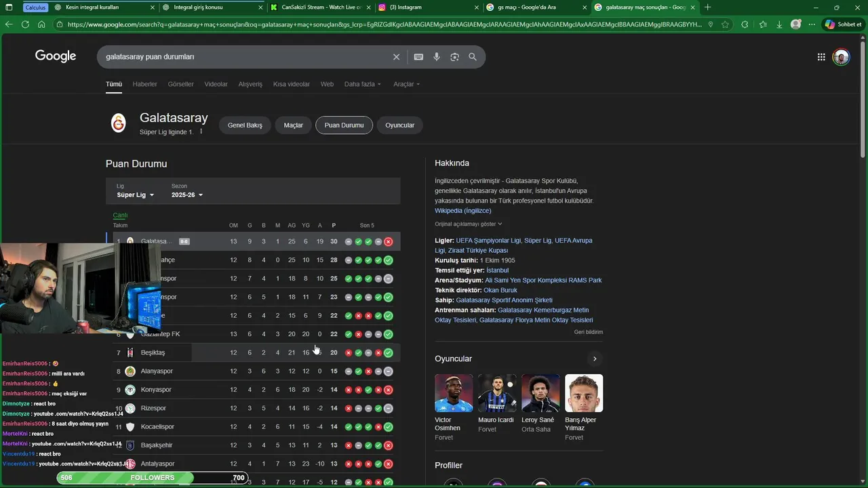Open Copilot Sohbet et chat

[x=843, y=24]
